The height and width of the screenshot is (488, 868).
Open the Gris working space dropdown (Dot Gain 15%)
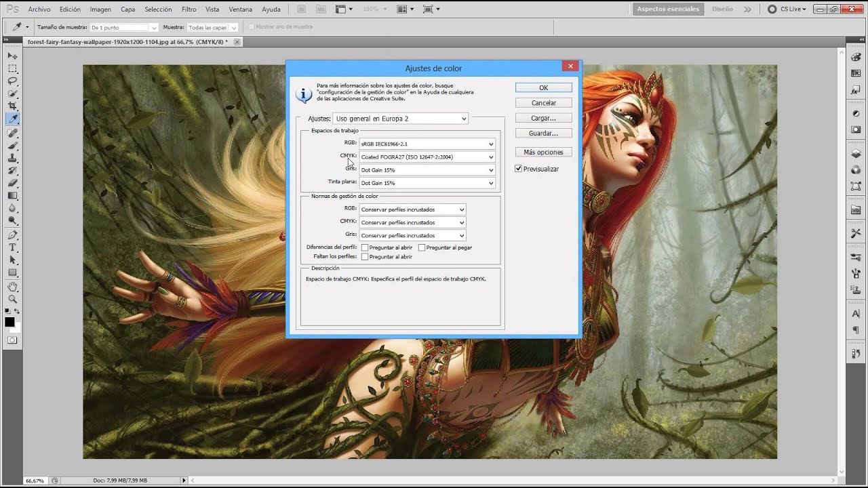427,170
